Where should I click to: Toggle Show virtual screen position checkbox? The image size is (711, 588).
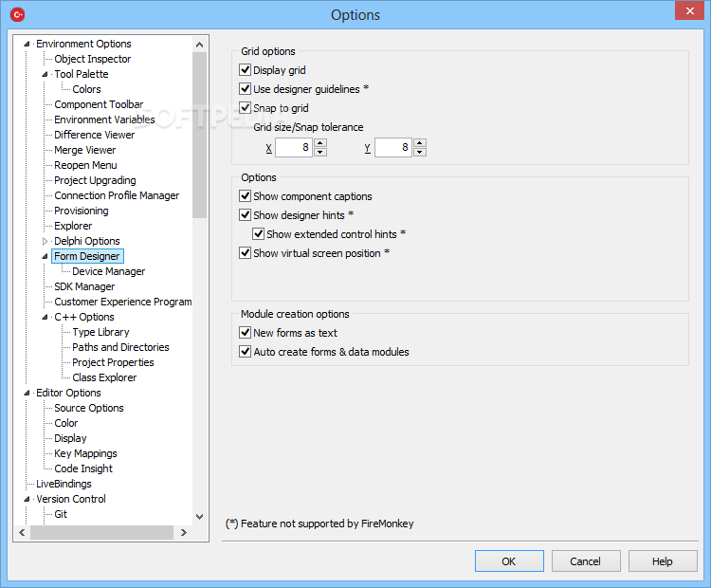[245, 253]
